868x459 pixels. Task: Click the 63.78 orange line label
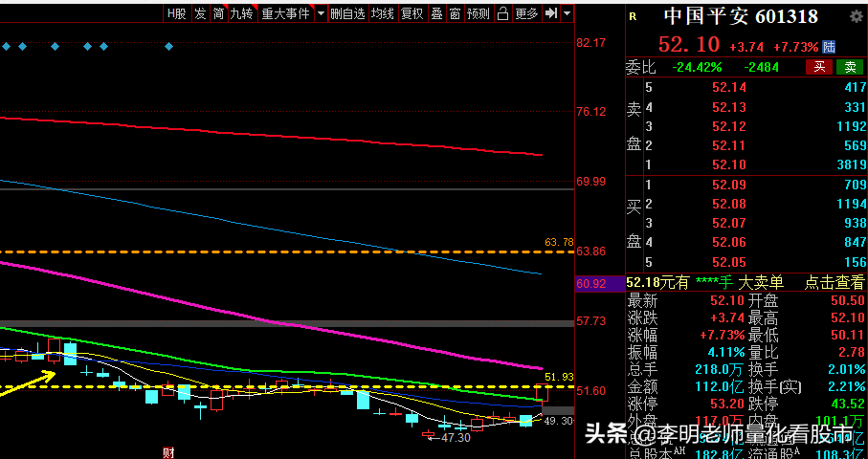click(559, 242)
